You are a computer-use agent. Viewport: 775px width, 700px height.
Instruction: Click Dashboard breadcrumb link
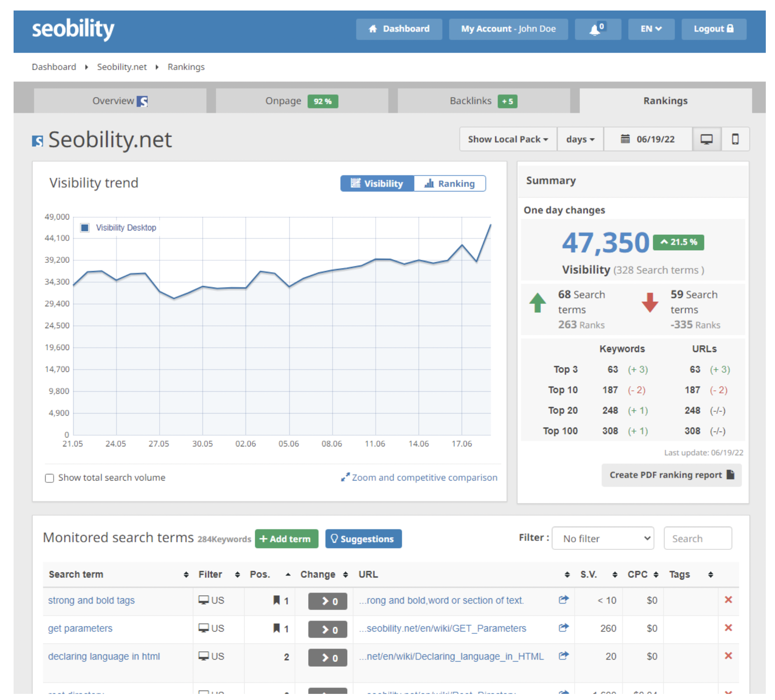click(54, 67)
